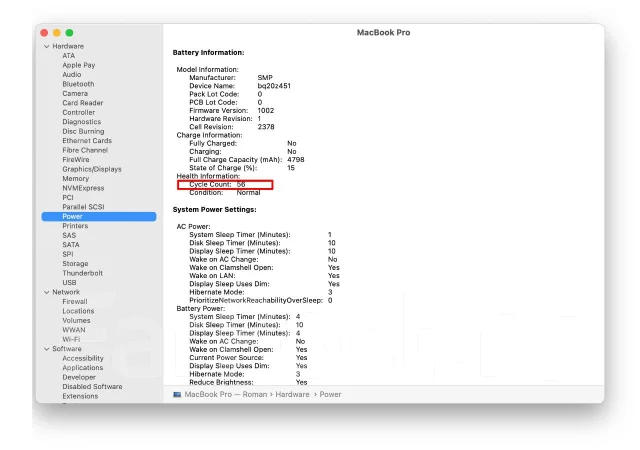
Task: Select Fibre Channel in the sidebar
Action: (x=85, y=150)
